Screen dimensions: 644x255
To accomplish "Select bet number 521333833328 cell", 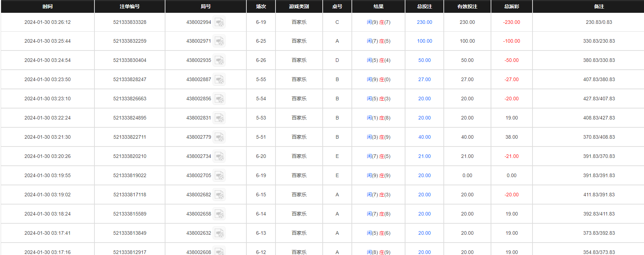I will (130, 22).
